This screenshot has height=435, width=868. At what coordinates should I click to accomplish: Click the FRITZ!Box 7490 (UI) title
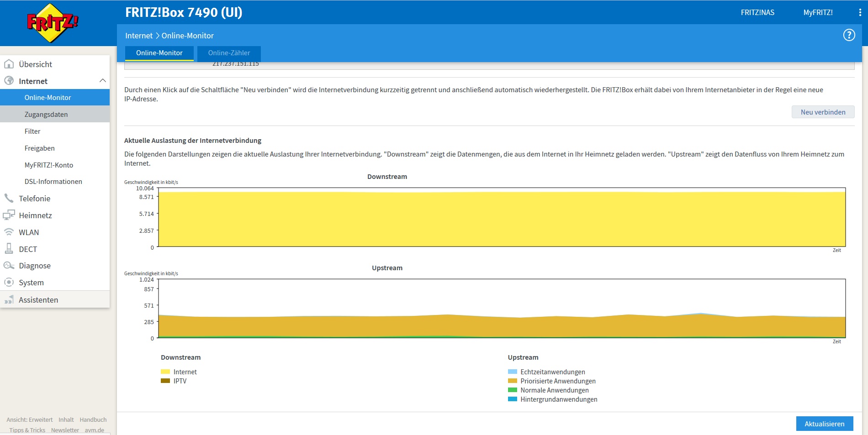[x=184, y=12]
